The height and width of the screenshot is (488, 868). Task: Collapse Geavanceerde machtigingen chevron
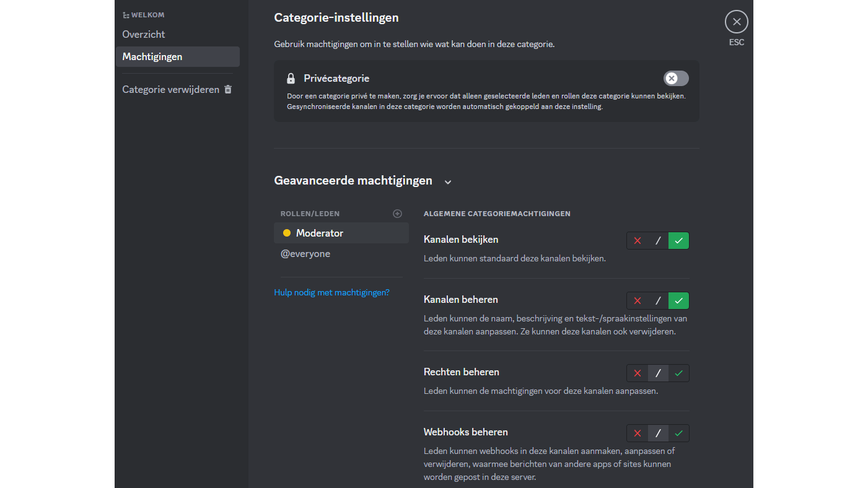[448, 182]
